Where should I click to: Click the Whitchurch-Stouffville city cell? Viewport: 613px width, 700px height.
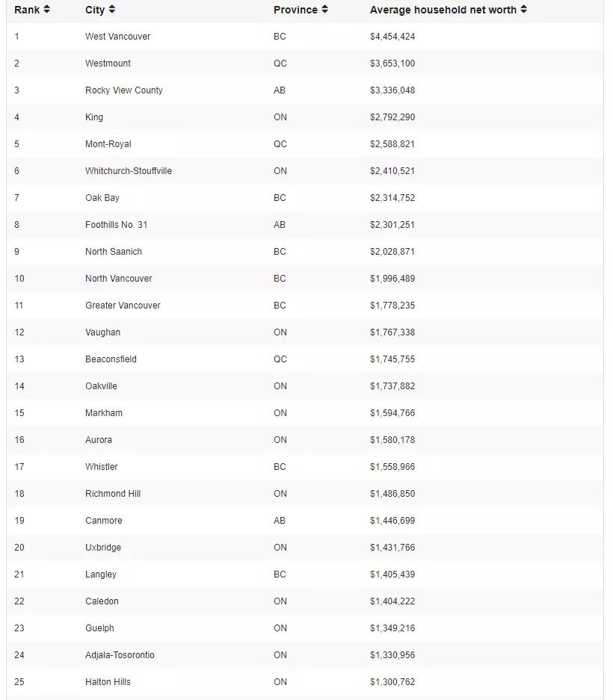[128, 171]
